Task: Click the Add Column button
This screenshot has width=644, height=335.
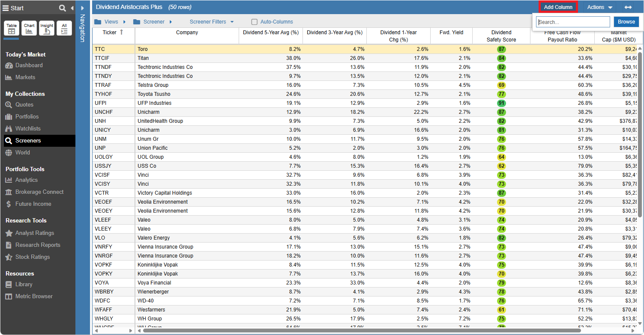Action: tap(558, 7)
